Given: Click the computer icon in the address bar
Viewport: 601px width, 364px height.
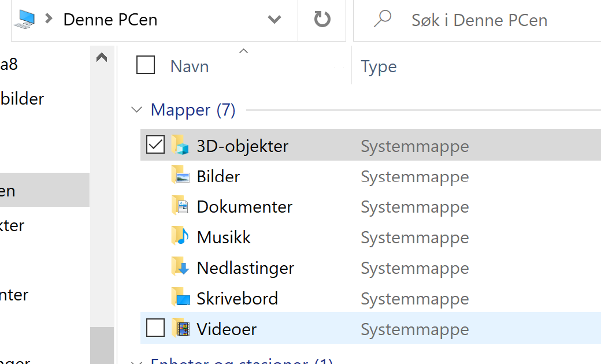Looking at the screenshot, I should (x=24, y=18).
